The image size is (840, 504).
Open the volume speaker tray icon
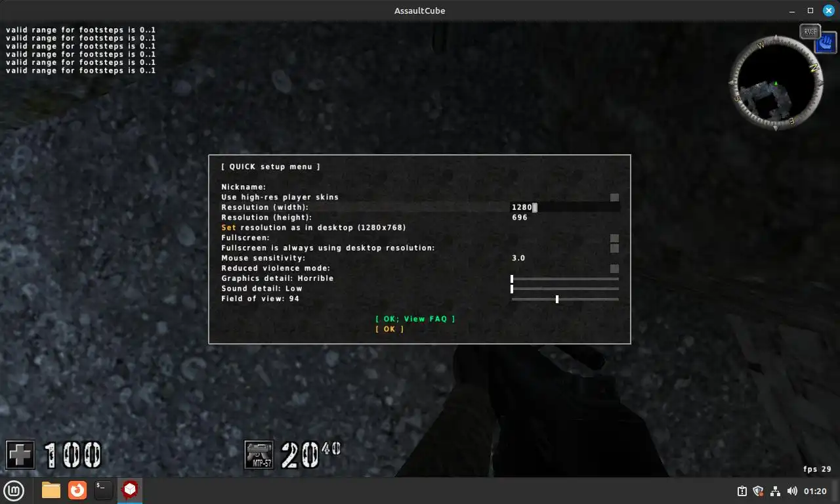tap(792, 491)
